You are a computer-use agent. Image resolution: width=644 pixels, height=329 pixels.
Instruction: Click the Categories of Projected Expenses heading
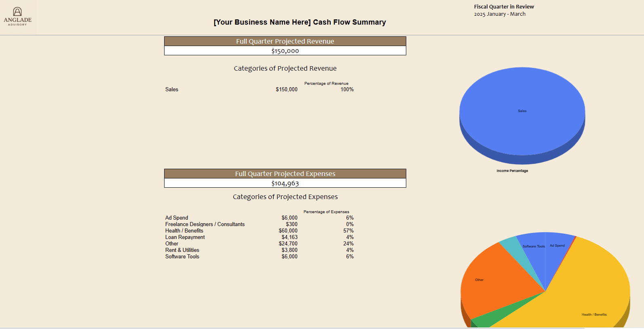(x=285, y=197)
